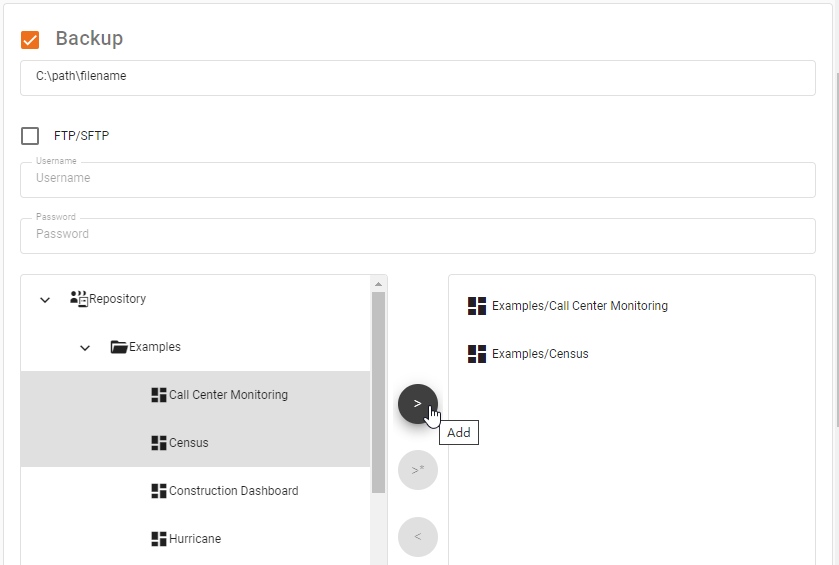Click the Examples/Call Center Monitoring dashboard icon
This screenshot has width=839, height=565.
tap(477, 306)
